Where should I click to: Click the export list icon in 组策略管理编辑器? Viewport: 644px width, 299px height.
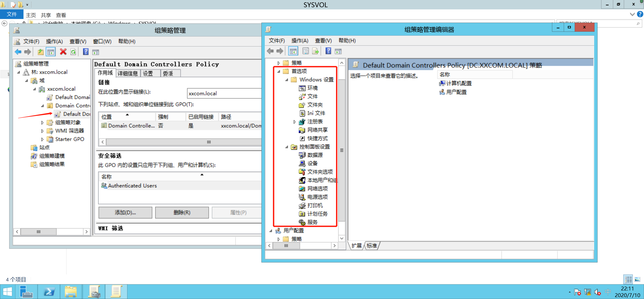click(315, 51)
